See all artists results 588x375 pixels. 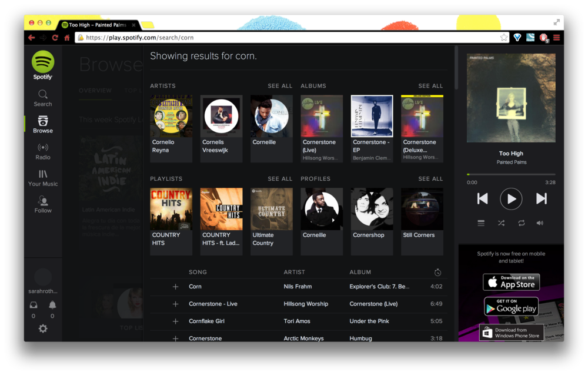tap(280, 86)
